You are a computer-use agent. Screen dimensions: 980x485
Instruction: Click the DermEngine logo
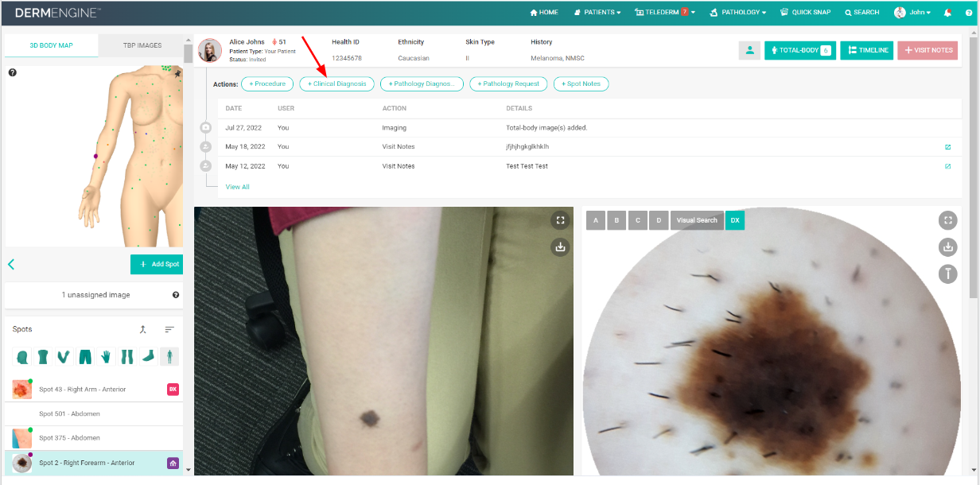point(58,13)
